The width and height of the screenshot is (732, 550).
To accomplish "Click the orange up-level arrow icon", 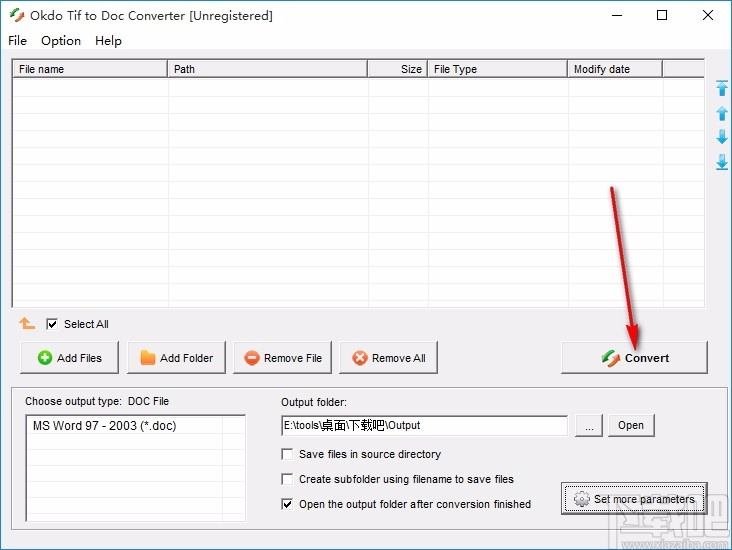I will (27, 323).
